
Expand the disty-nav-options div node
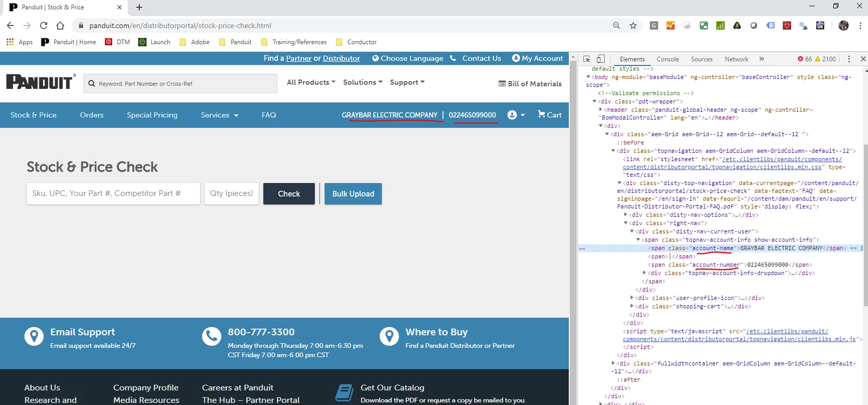(x=625, y=215)
